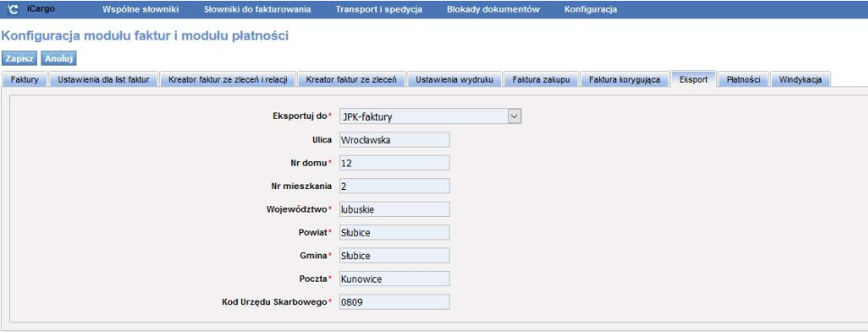Switch to the Płatności tab

(743, 80)
